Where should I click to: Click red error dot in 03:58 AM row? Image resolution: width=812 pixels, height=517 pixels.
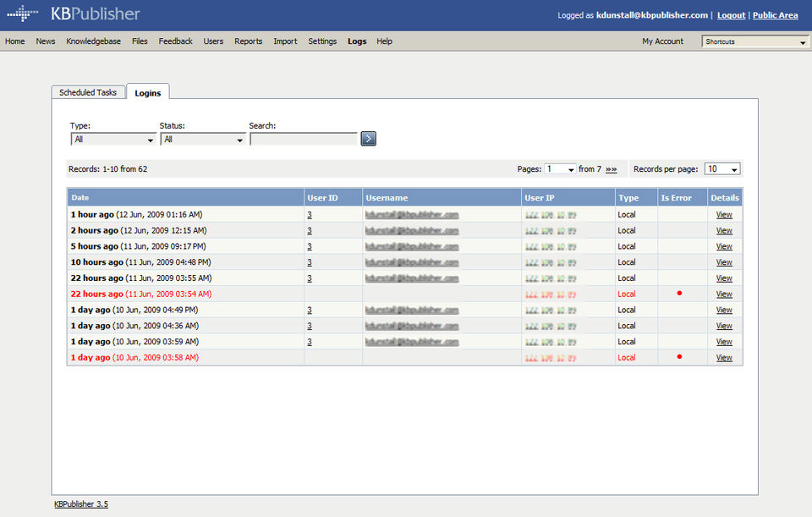pyautogui.click(x=679, y=357)
